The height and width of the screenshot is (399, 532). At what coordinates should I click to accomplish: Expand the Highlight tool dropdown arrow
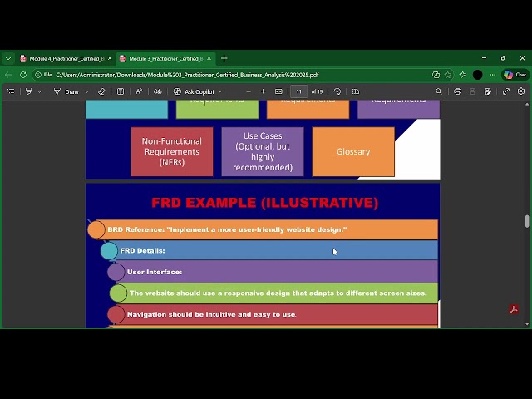click(x=39, y=91)
